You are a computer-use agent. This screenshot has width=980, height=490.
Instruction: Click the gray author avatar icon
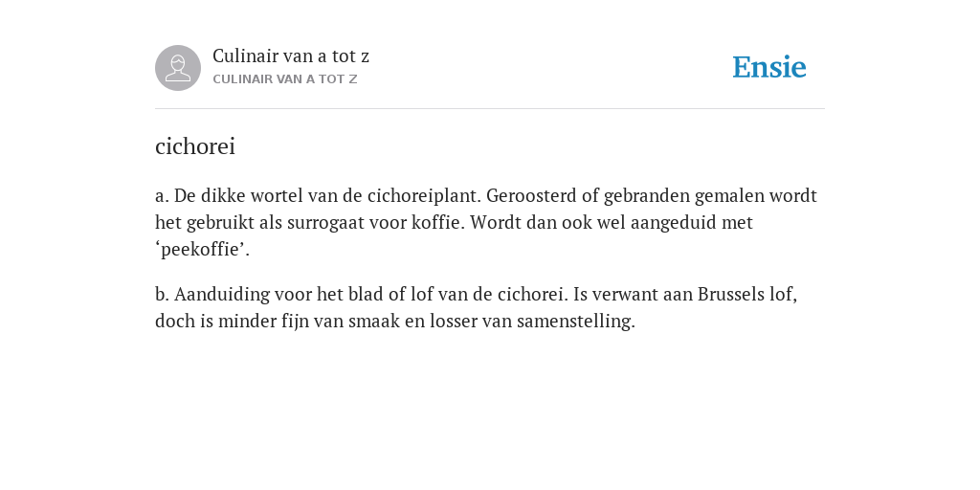coord(178,68)
